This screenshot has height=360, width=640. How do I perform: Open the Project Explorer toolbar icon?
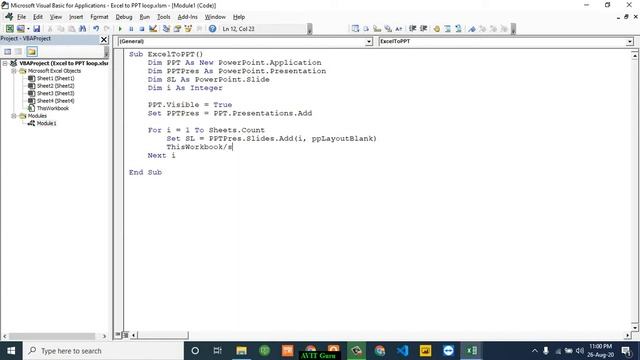[166, 29]
